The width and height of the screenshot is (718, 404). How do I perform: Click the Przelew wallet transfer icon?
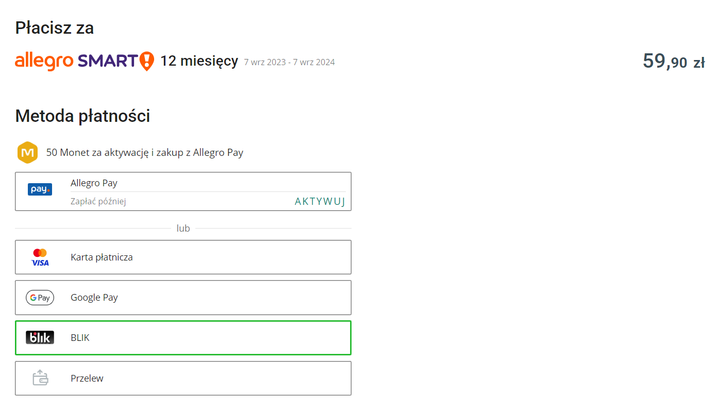[40, 378]
